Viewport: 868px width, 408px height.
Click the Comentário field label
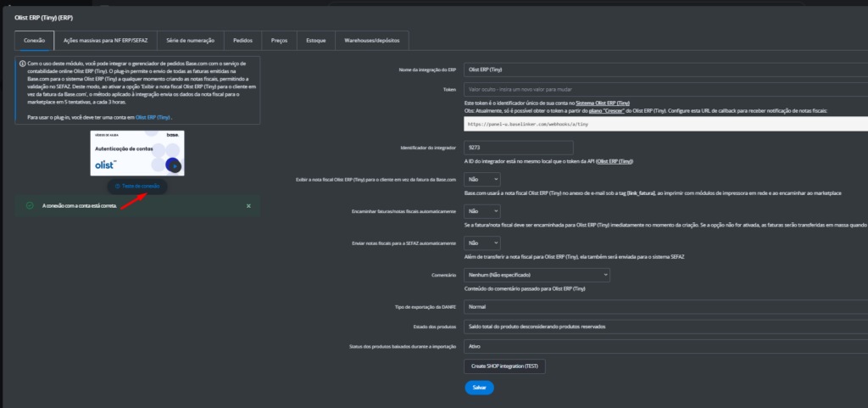click(443, 275)
